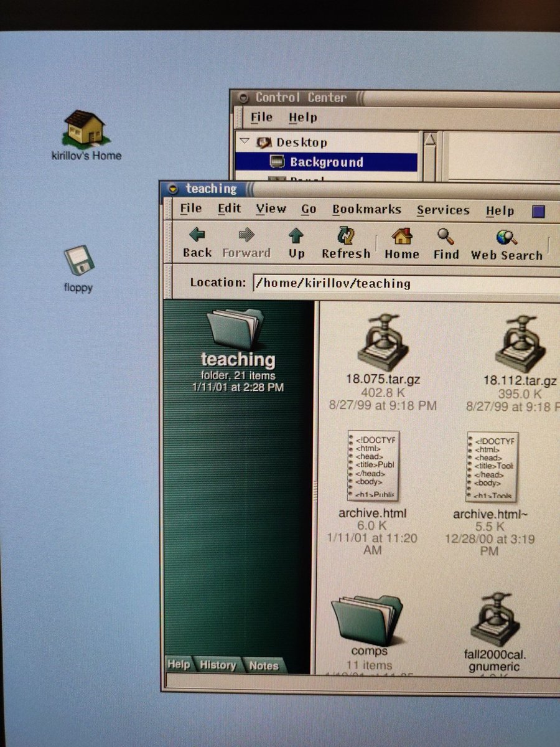Open Help menu in Control Center
This screenshot has width=560, height=747.
click(303, 118)
